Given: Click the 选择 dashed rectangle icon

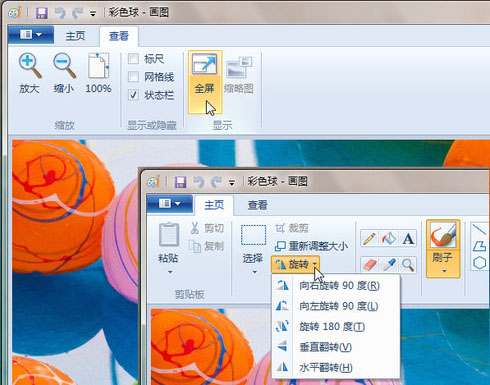Looking at the screenshot, I should [x=253, y=235].
